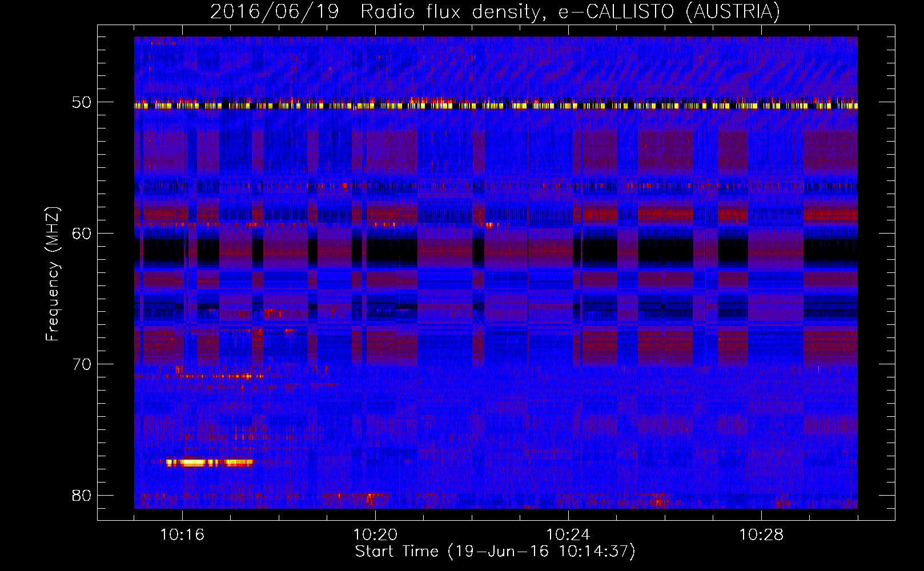The width and height of the screenshot is (924, 571).
Task: Click the yellow interference line at 50 MHz
Action: point(496,106)
